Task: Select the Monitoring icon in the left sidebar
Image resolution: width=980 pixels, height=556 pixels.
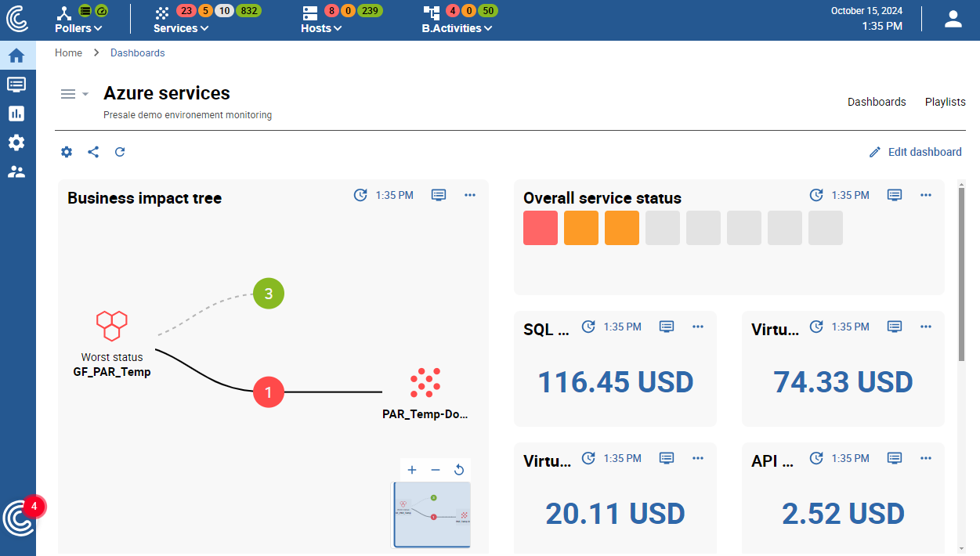Action: [17, 84]
